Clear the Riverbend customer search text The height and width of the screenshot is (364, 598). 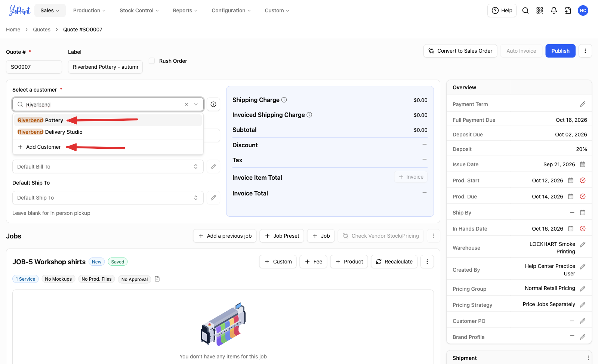187,104
